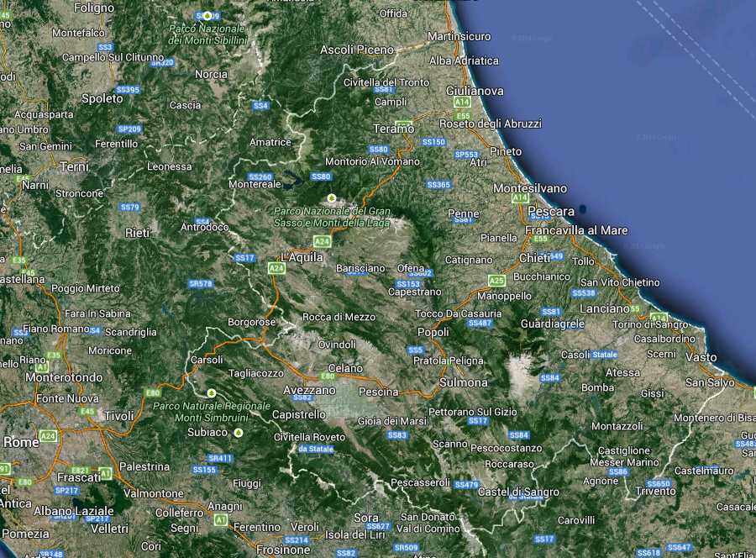Screen dimensions: 756x558
Task: Select the SR578 road shield
Action: pos(201,284)
